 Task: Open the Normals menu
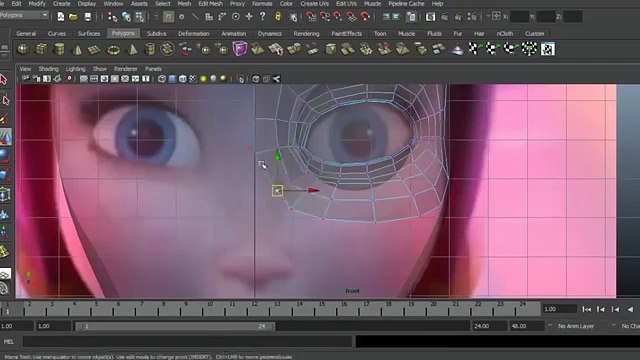click(x=262, y=4)
